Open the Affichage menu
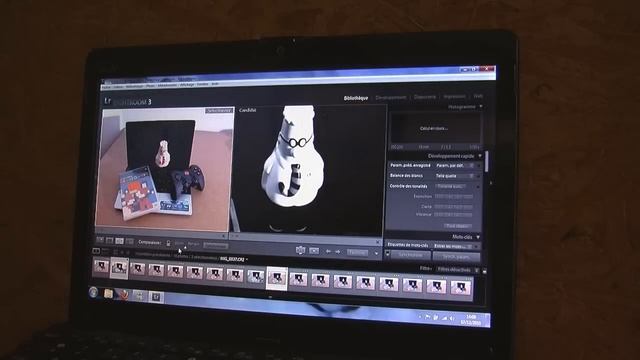This screenshot has height=360, width=640. tap(187, 84)
